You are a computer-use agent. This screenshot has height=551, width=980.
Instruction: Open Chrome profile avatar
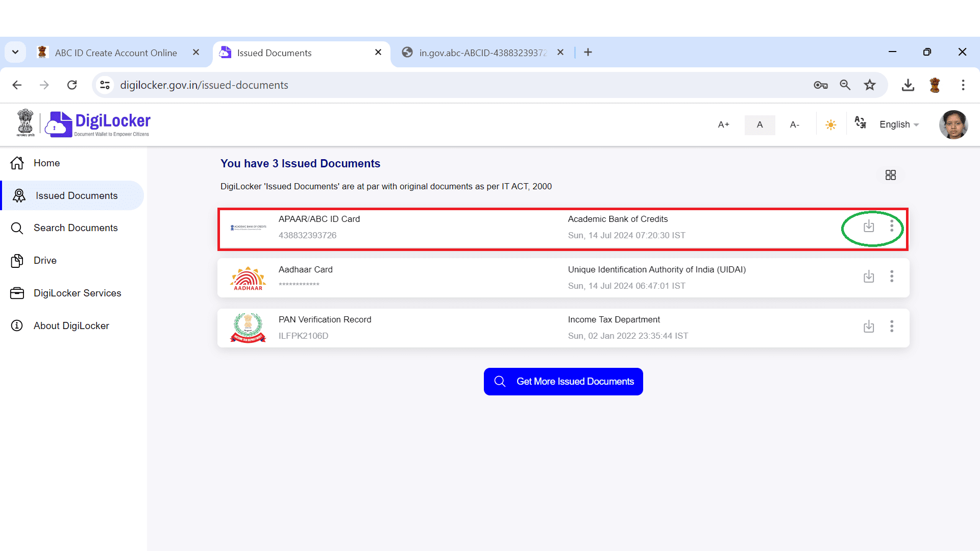935,85
